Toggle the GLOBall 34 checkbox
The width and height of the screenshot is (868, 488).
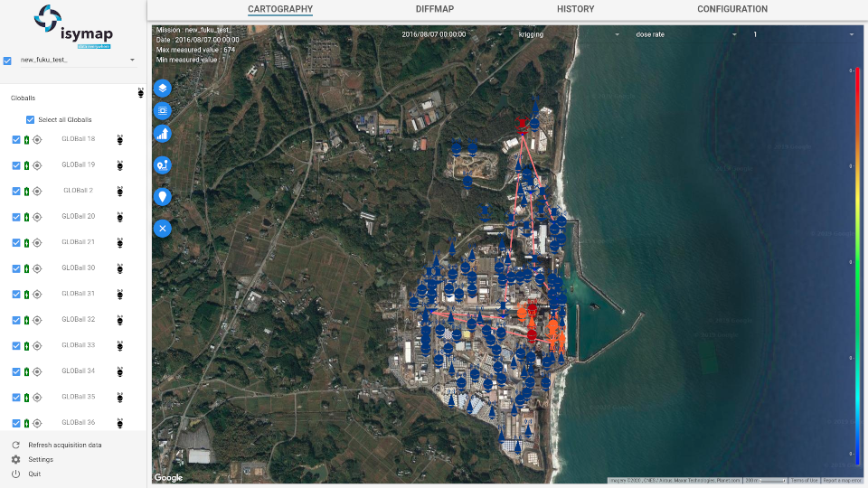(x=16, y=371)
